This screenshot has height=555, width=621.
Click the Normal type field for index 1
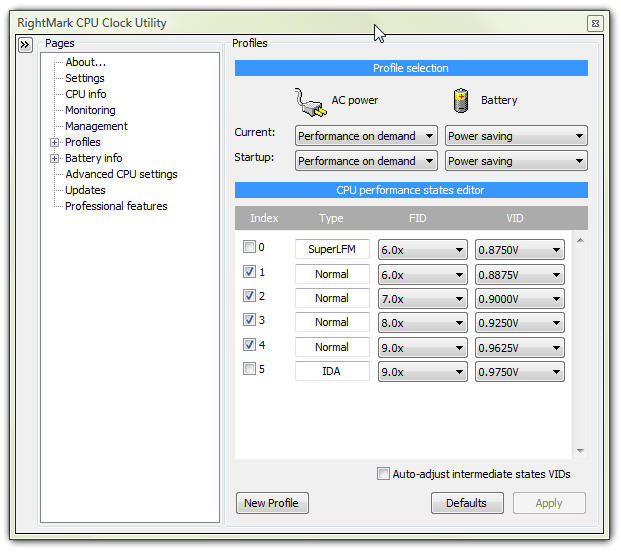pyautogui.click(x=332, y=274)
